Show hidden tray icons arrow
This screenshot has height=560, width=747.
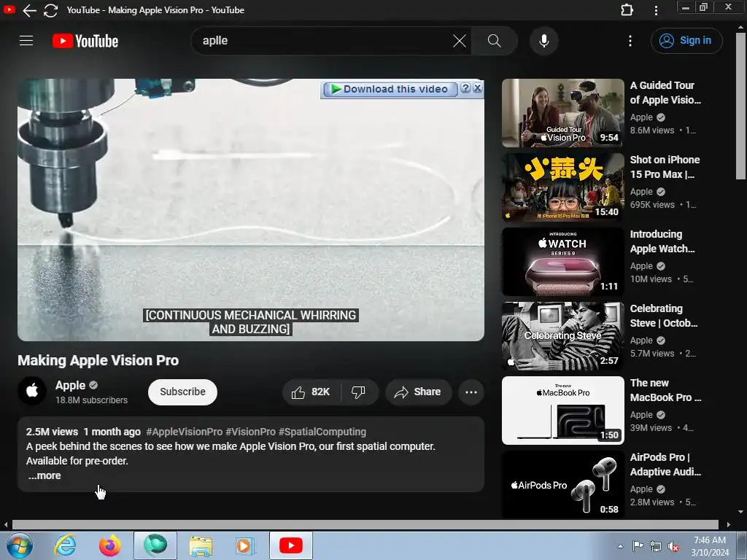point(620,546)
